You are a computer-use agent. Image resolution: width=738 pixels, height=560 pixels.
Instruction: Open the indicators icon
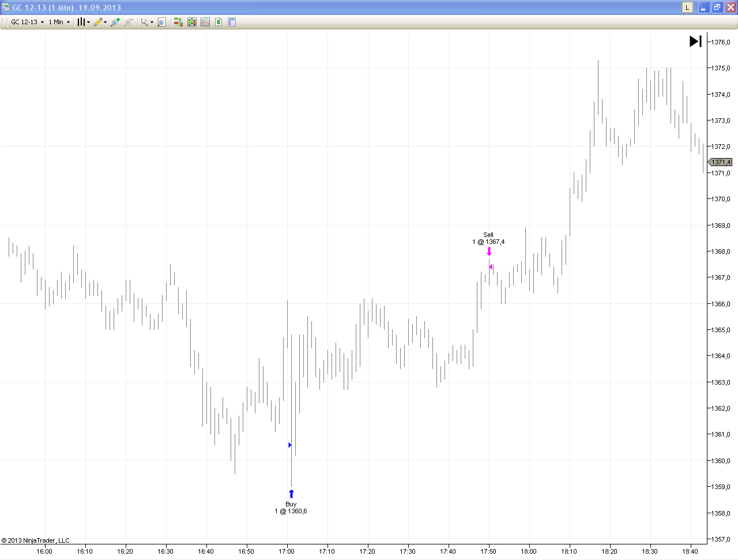205,22
